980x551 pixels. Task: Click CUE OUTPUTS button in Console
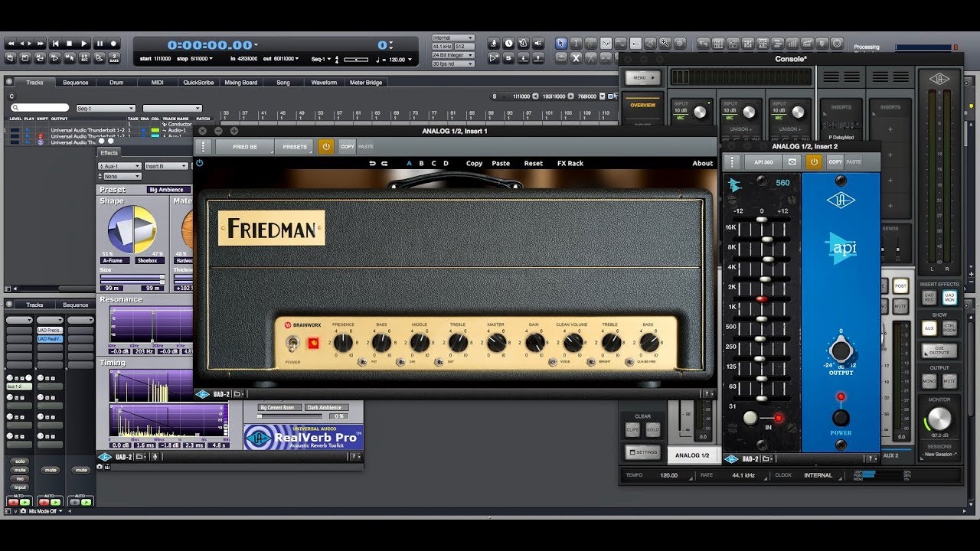tap(939, 350)
